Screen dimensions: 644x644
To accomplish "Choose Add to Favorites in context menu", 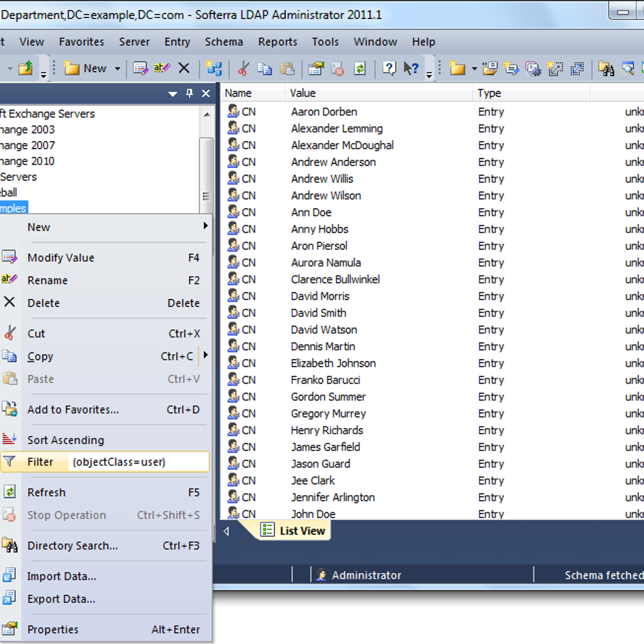I will (x=105, y=409).
